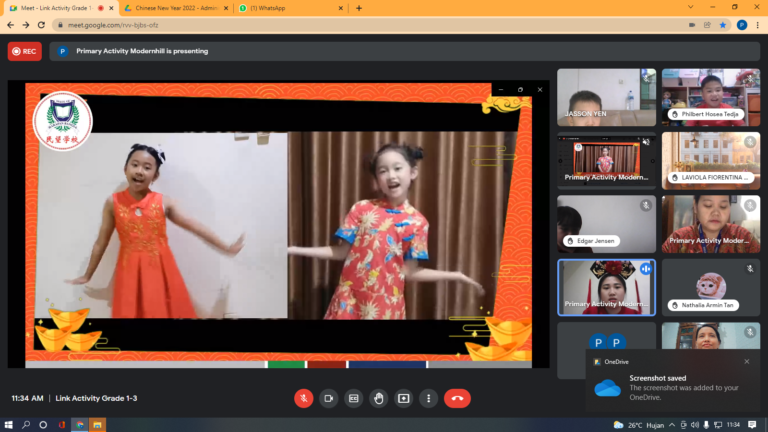Image resolution: width=768 pixels, height=432 pixels.
Task: Bookmark this page with the star icon
Action: click(x=722, y=25)
